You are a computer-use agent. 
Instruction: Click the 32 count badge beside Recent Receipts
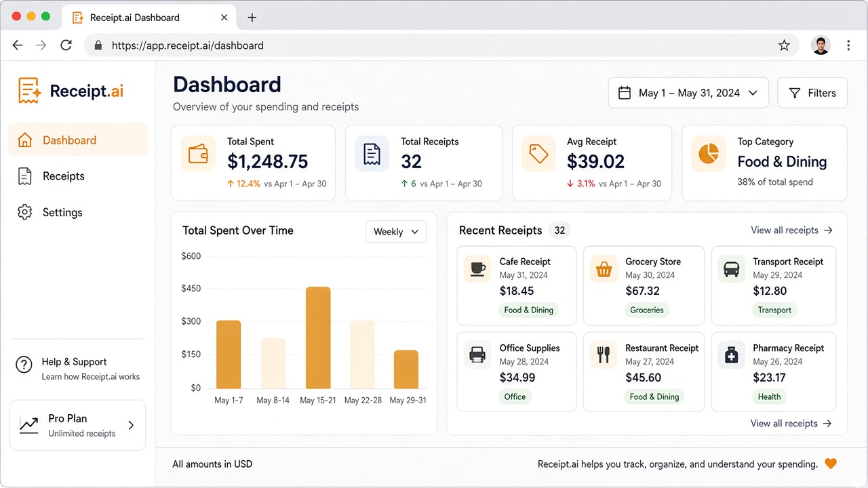tap(559, 230)
